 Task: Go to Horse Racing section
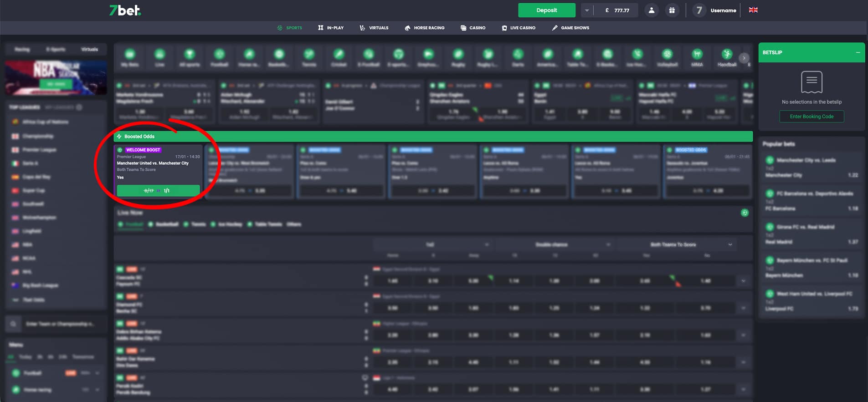[424, 28]
